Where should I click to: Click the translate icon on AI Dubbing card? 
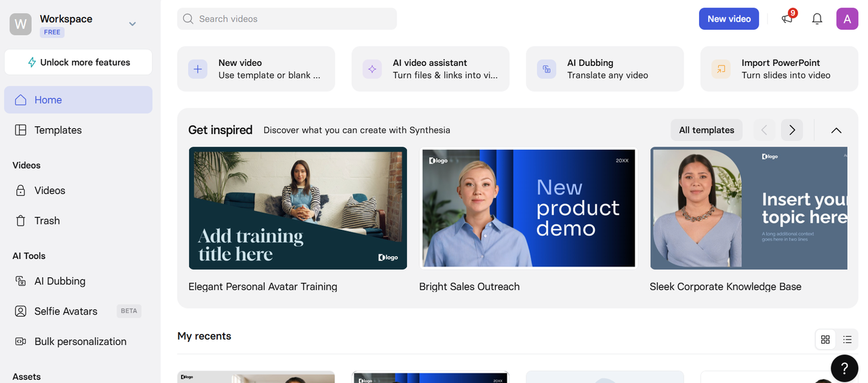(x=547, y=68)
